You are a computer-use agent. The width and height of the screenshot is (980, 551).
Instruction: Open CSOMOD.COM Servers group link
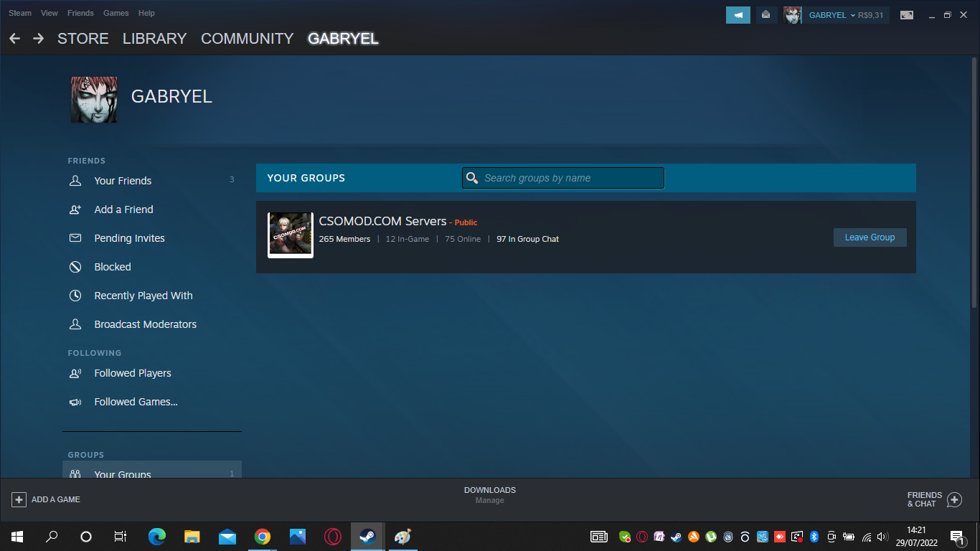click(382, 221)
